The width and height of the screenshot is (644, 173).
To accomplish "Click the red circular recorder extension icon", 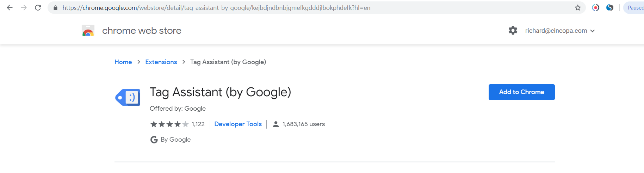I will click(x=595, y=8).
